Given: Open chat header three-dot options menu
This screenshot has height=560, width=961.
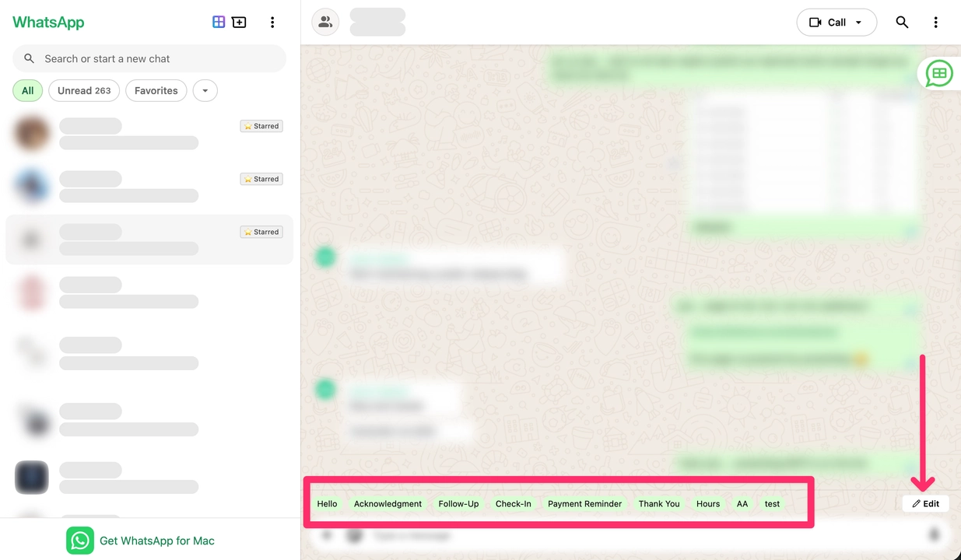Looking at the screenshot, I should 935,23.
